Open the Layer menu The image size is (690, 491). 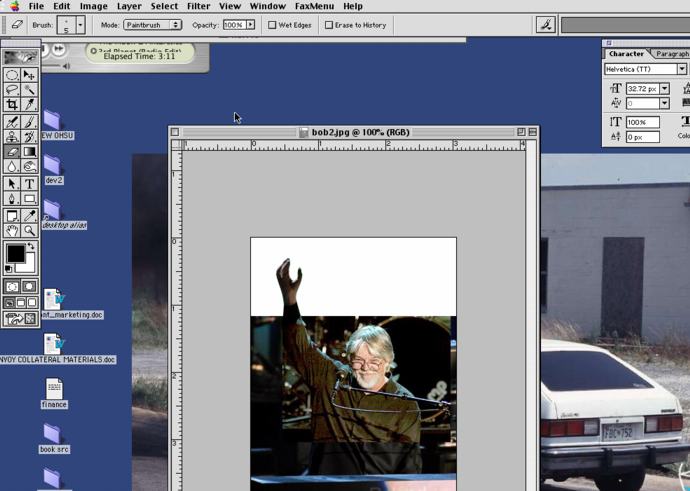[129, 6]
